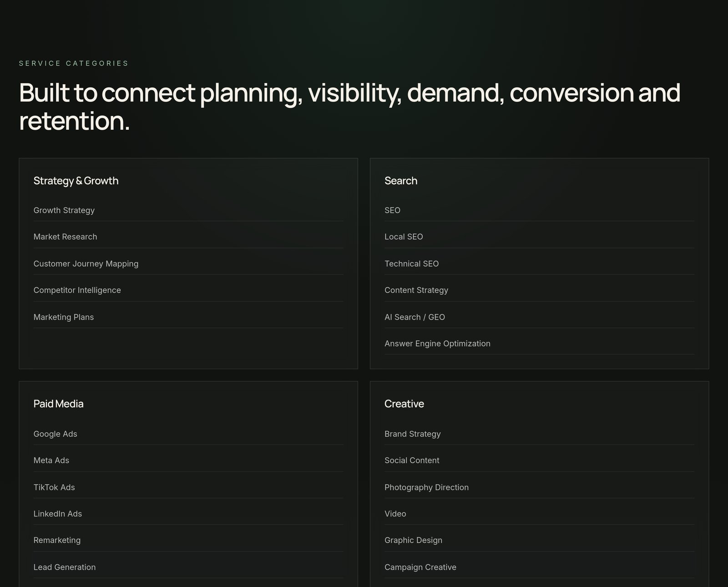
Task: Select the Marketing Plans item
Action: [x=188, y=317]
